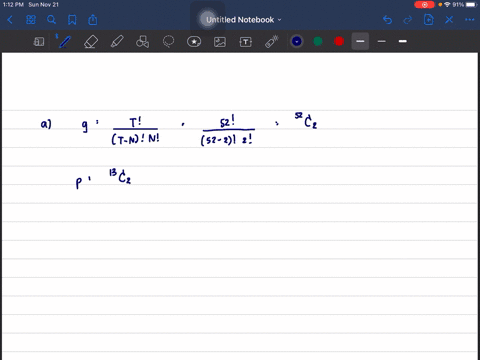Undo the last stroke
Image resolution: width=480 pixels, height=360 pixels.
point(387,20)
